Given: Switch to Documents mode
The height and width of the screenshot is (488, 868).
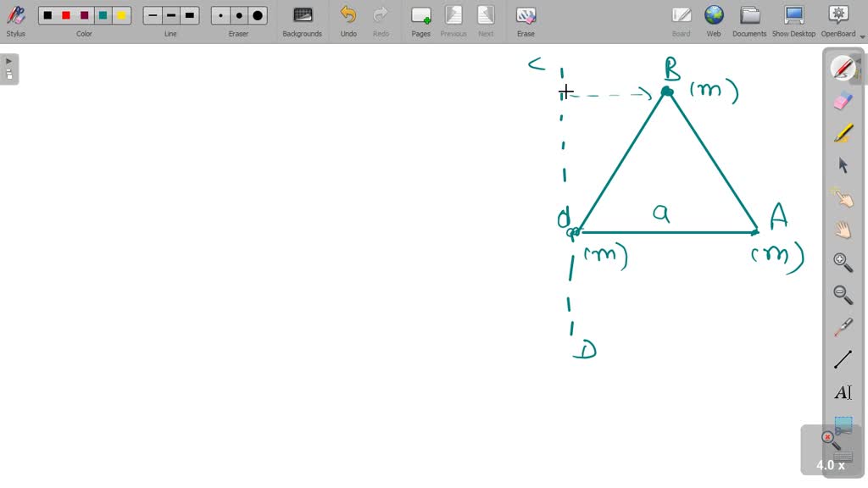Looking at the screenshot, I should pos(749,20).
